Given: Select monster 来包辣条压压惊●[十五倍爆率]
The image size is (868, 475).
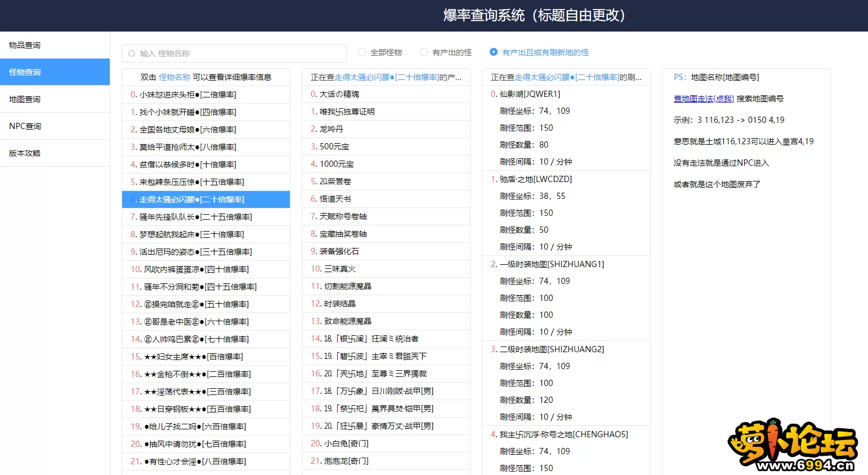Looking at the screenshot, I should (x=206, y=182).
